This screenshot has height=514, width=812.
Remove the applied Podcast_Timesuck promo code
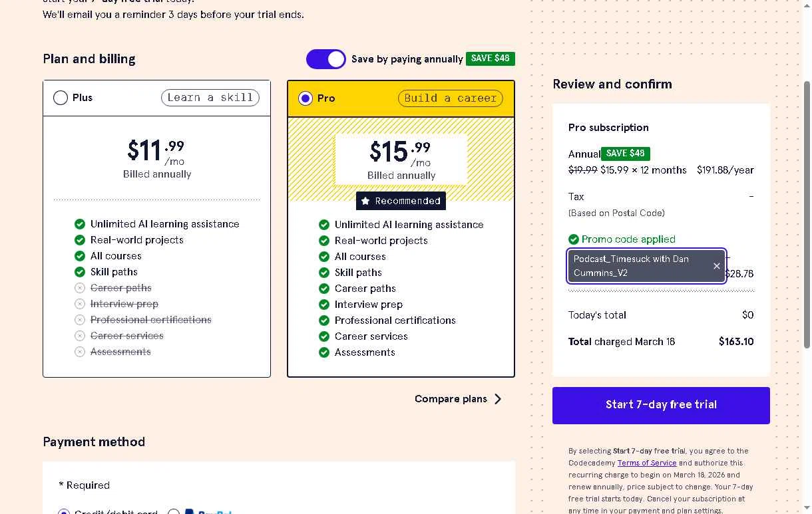tap(716, 266)
